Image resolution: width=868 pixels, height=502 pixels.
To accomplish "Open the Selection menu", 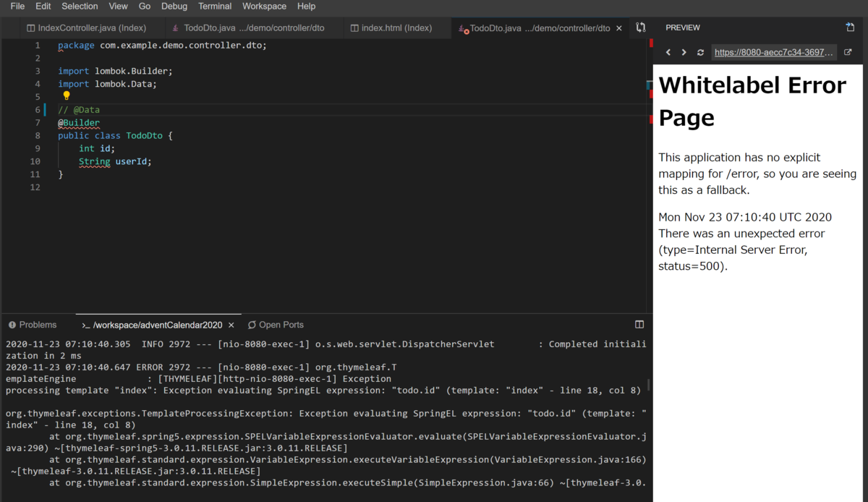I will [x=80, y=7].
